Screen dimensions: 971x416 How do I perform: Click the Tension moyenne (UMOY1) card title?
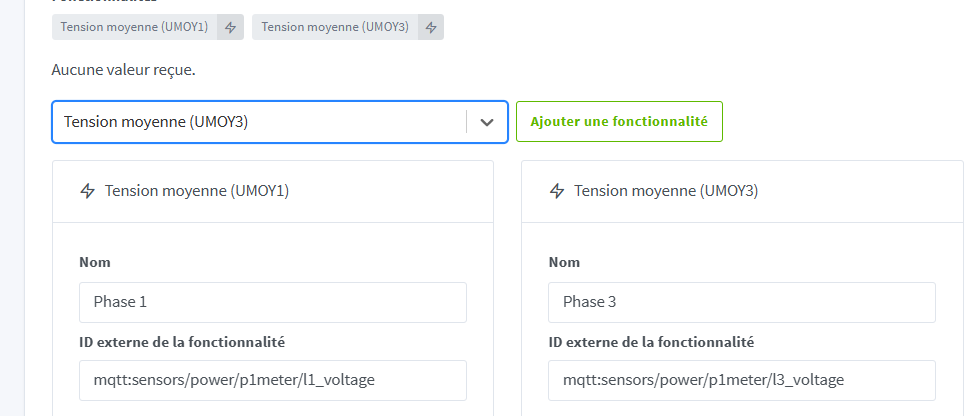point(196,191)
